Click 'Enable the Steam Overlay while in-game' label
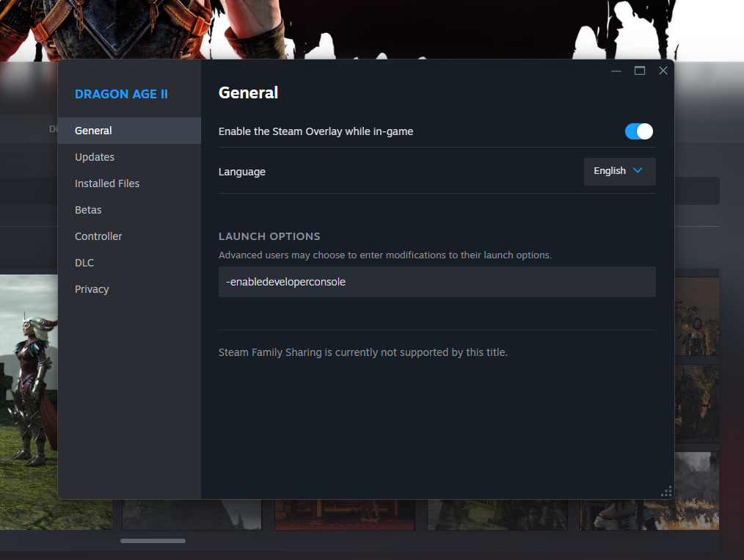Image resolution: width=744 pixels, height=560 pixels. tap(316, 131)
